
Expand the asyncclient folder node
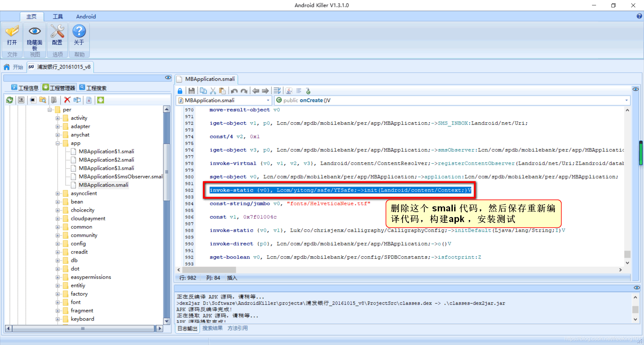(58, 193)
